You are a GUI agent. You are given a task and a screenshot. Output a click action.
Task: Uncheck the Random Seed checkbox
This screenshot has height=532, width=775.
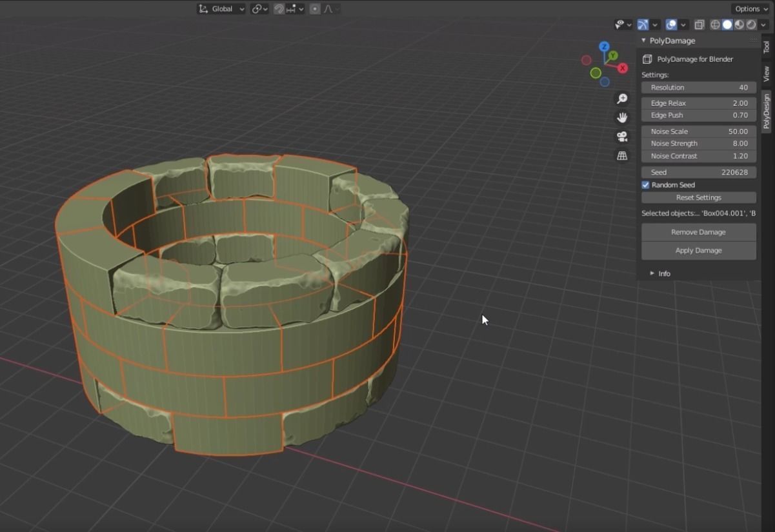click(x=645, y=185)
